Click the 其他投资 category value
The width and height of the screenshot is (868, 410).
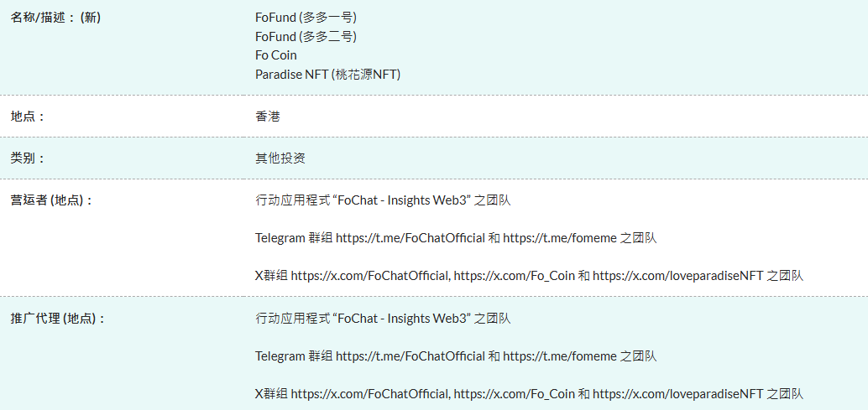pyautogui.click(x=280, y=158)
